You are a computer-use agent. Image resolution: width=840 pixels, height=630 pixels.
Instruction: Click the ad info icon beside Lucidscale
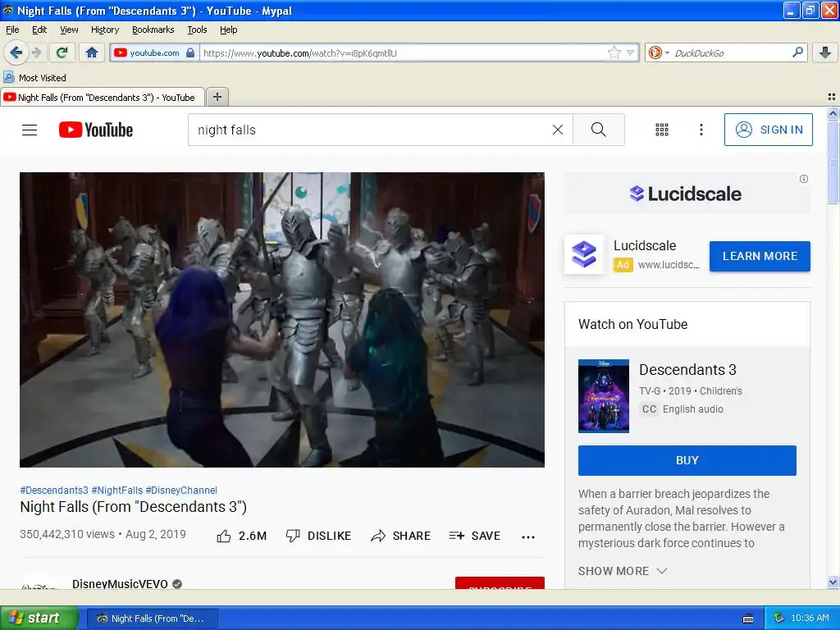pyautogui.click(x=804, y=179)
